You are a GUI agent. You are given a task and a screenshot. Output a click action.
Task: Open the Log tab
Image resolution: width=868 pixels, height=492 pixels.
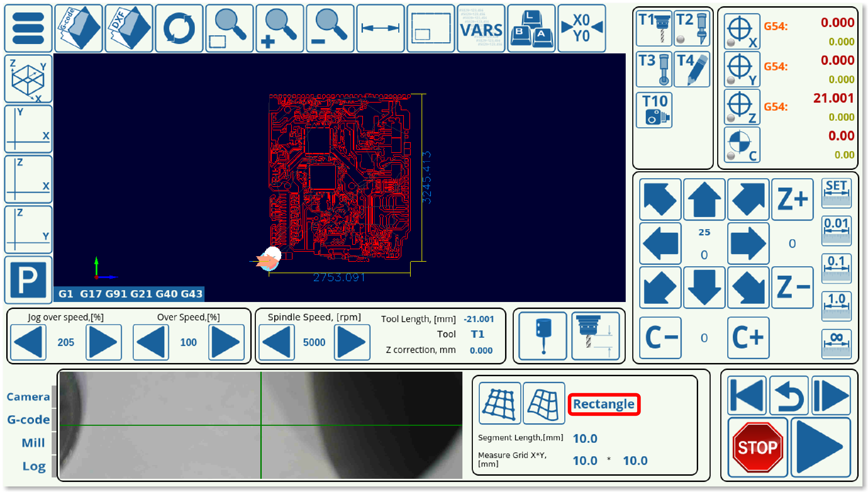(x=34, y=466)
